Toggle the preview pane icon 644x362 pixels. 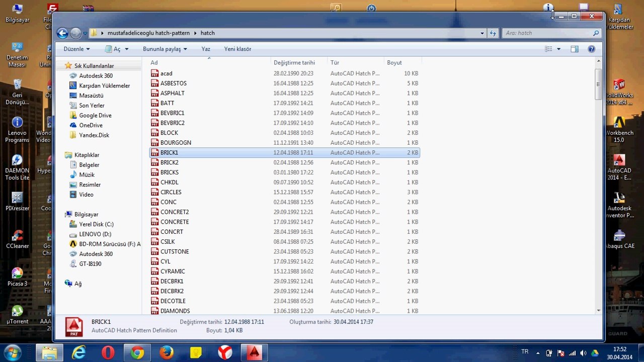point(575,49)
